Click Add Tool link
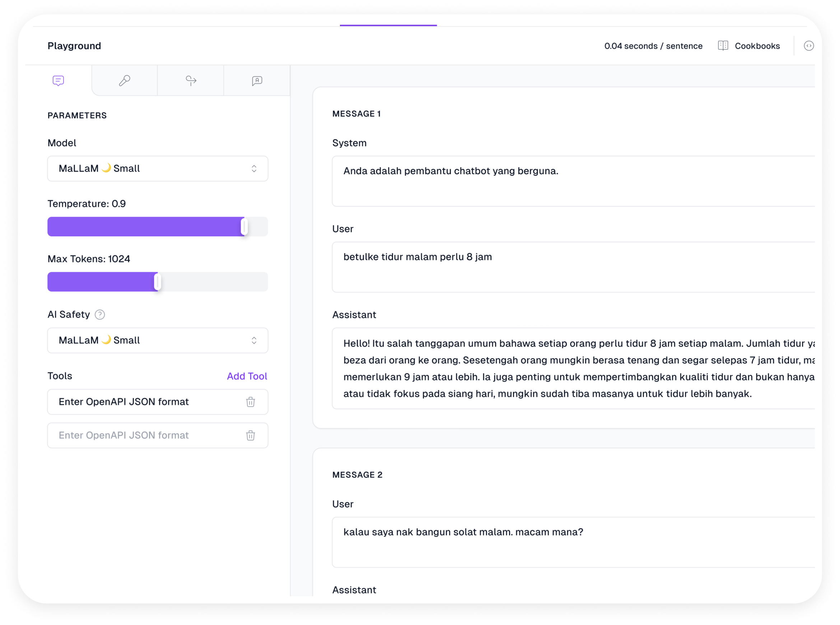Image resolution: width=840 pixels, height=625 pixels. coord(247,376)
